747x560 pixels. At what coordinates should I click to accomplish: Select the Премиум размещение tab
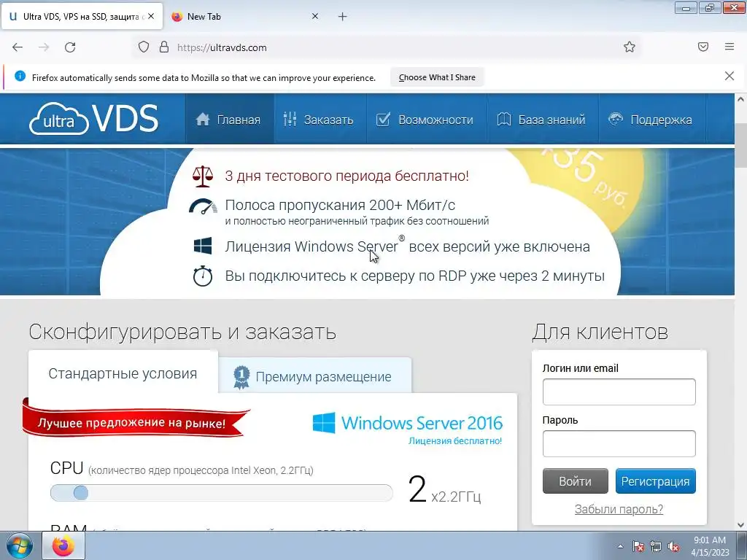315,376
